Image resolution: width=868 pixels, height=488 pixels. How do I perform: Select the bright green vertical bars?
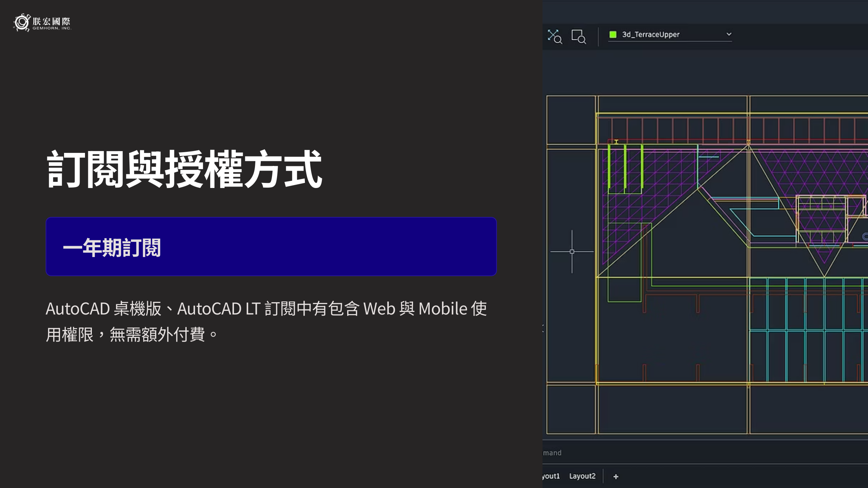pos(625,166)
